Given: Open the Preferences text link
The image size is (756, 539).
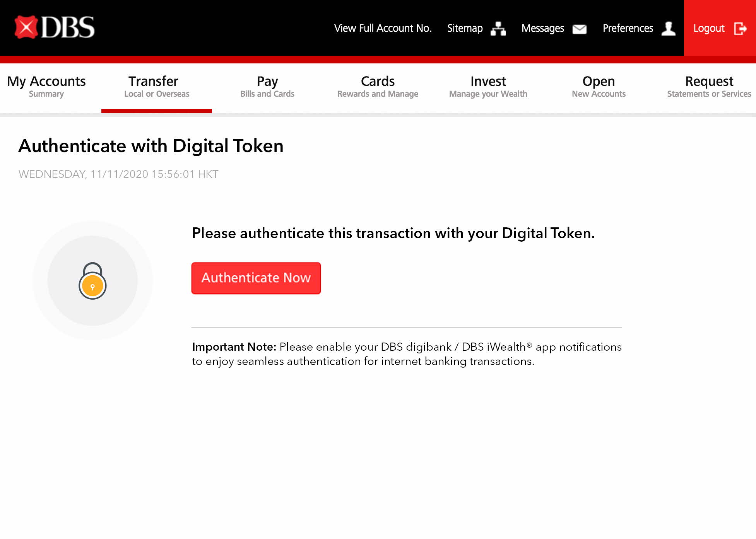Looking at the screenshot, I should (x=628, y=28).
